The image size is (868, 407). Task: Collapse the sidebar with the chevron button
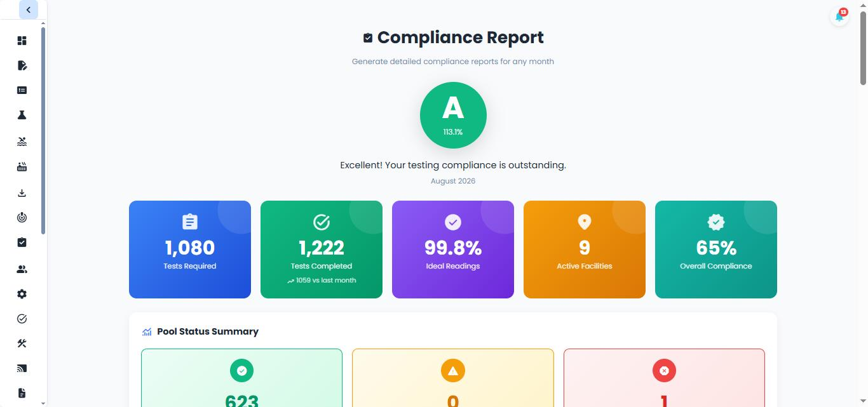point(29,10)
